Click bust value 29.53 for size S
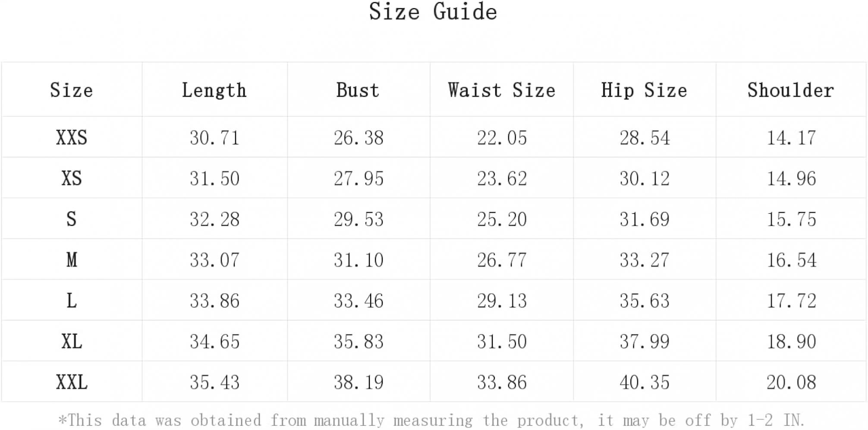The image size is (868, 430). pyautogui.click(x=359, y=219)
